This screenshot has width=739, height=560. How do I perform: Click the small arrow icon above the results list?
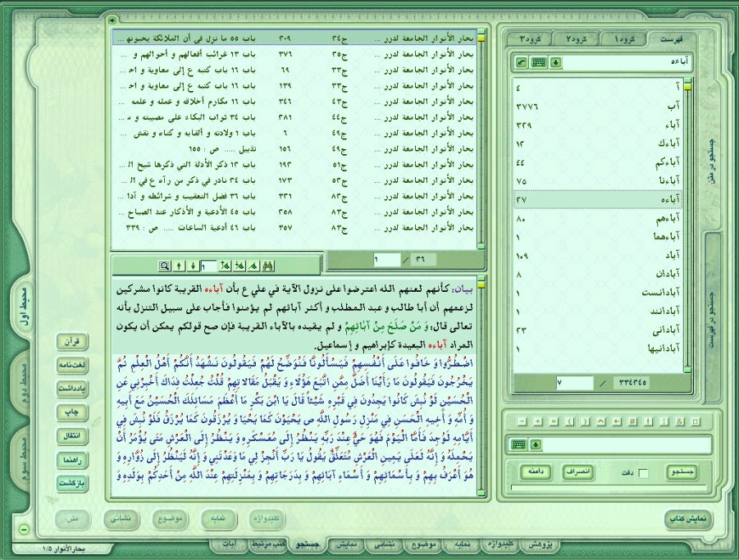pos(112,20)
